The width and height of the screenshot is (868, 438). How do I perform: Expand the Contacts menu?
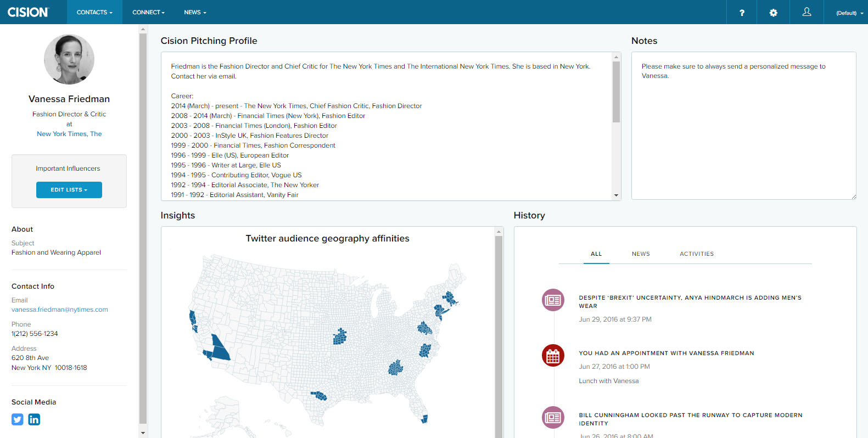94,12
